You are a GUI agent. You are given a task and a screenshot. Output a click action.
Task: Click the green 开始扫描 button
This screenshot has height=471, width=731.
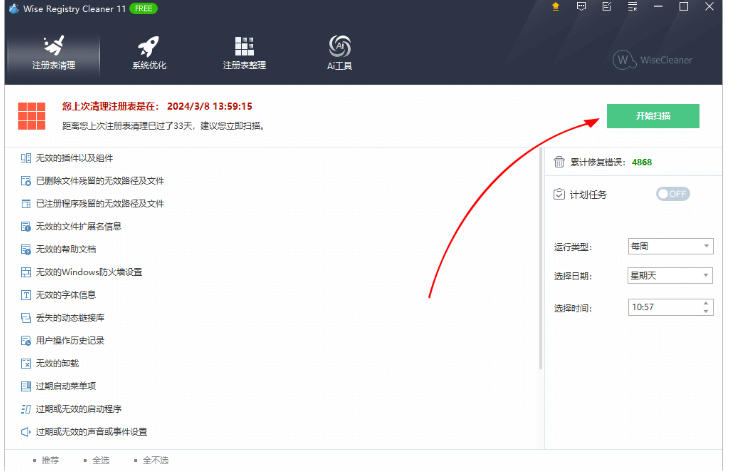click(x=653, y=116)
